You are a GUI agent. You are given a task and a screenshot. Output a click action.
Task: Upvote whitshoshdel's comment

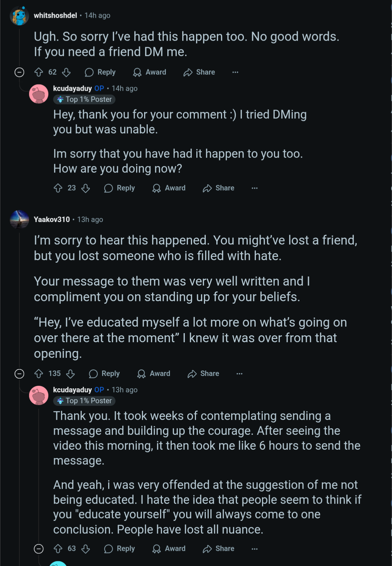(x=39, y=72)
